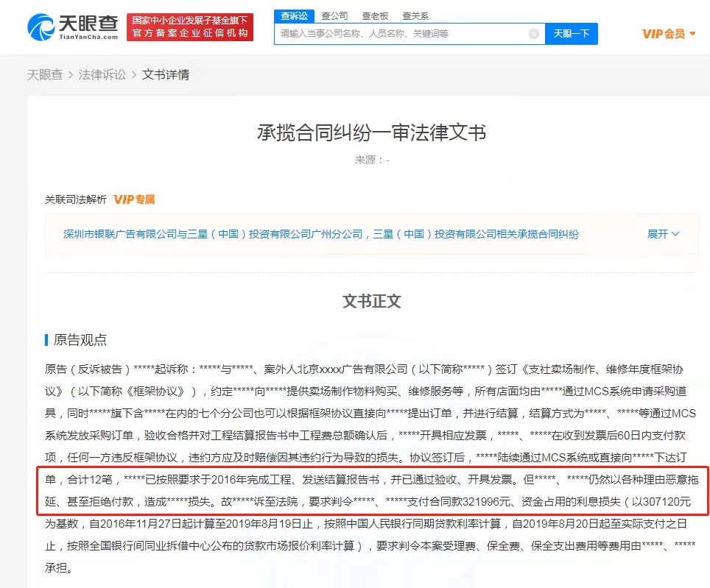Go to 天眼查 breadcrumb home
This screenshot has width=710, height=588.
pos(44,74)
